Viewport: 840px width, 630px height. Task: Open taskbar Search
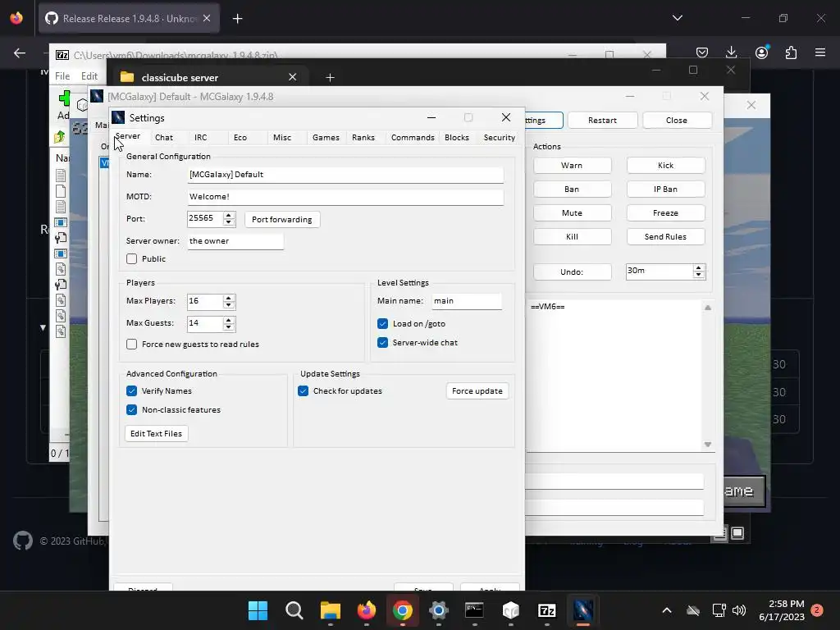click(294, 610)
